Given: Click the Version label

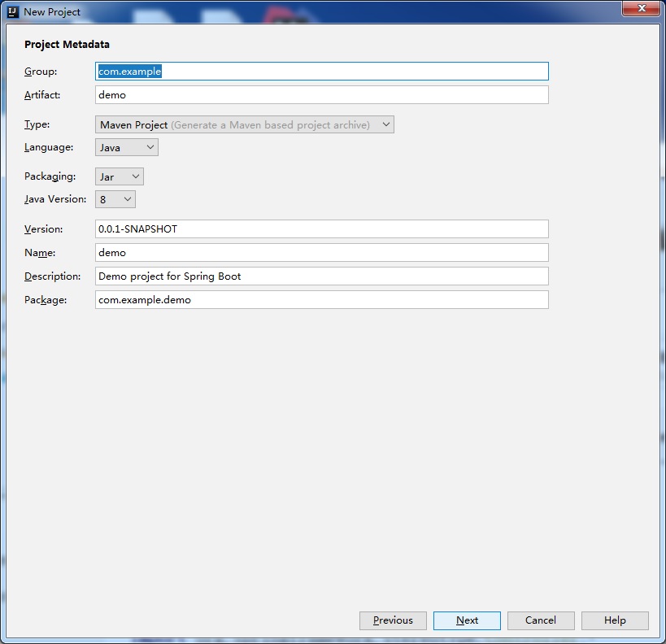Looking at the screenshot, I should 43,229.
